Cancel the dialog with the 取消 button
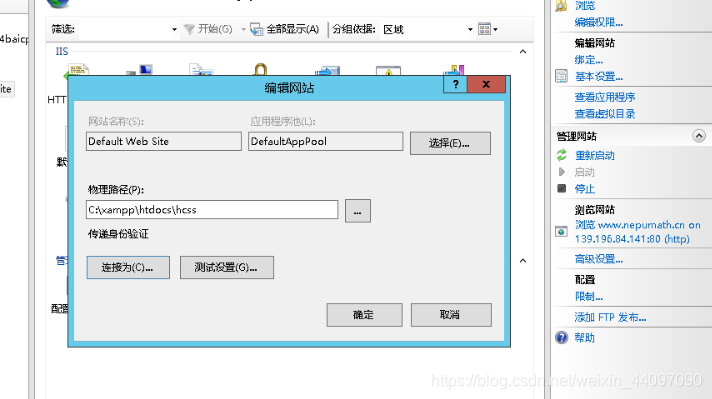The image size is (712, 399). [x=451, y=315]
